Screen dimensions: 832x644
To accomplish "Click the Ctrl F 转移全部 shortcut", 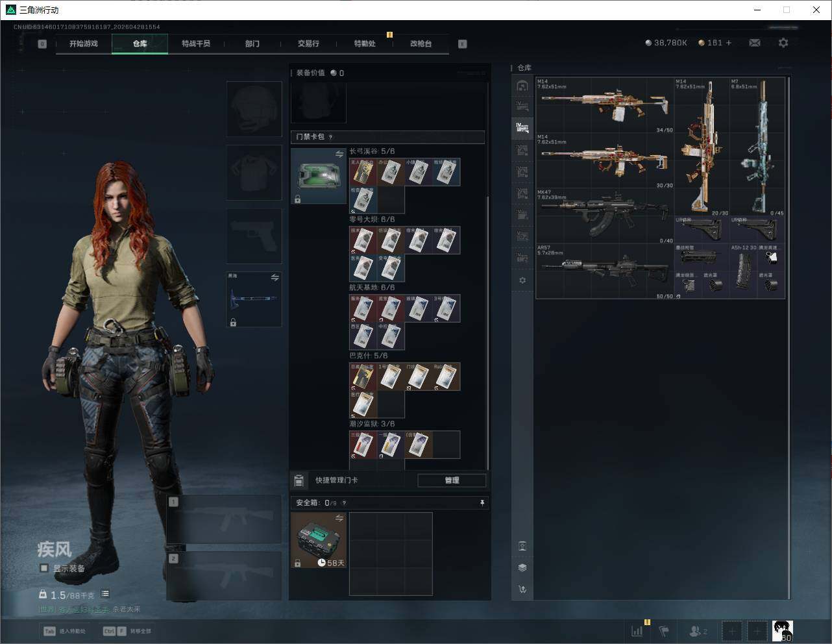I will click(x=127, y=631).
